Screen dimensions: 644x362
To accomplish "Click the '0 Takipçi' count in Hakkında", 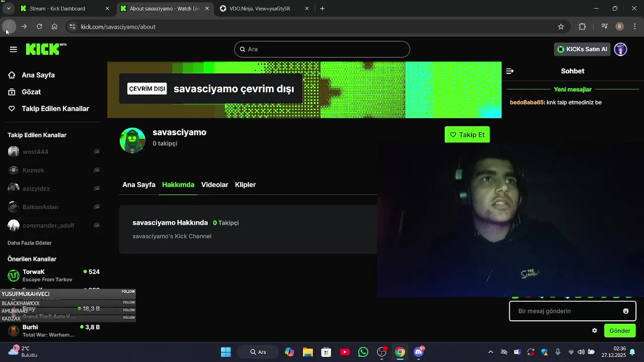I will pyautogui.click(x=226, y=223).
